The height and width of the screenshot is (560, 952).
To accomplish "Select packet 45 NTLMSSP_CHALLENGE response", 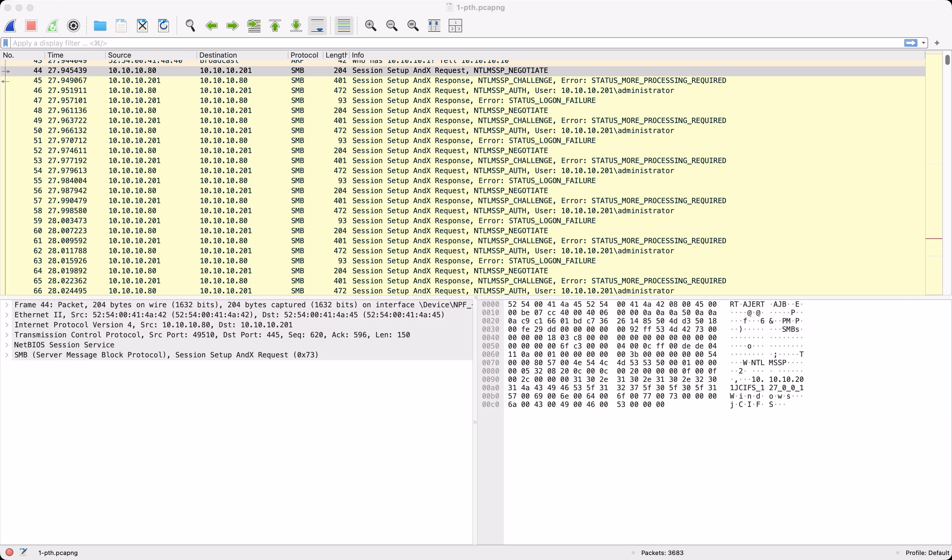I will click(463, 80).
